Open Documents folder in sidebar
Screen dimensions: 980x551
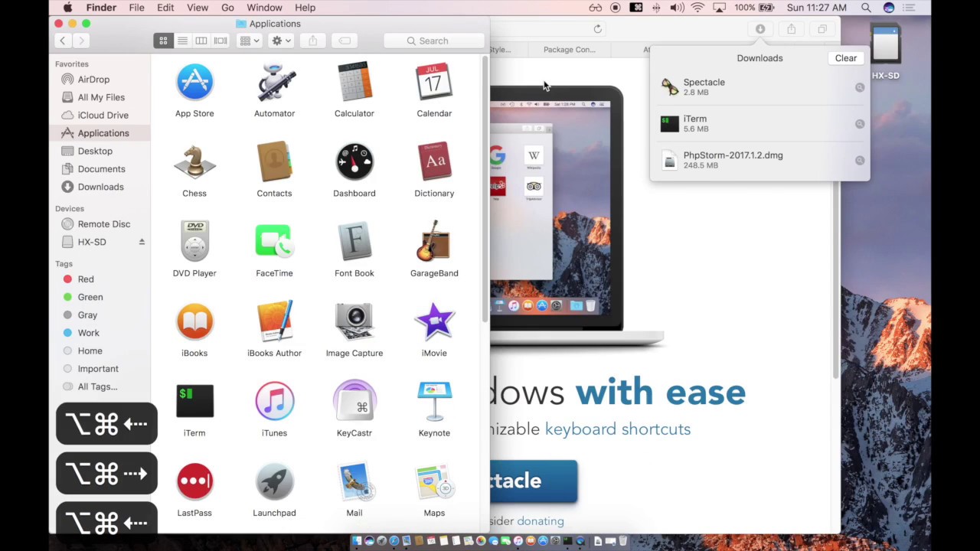tap(101, 169)
